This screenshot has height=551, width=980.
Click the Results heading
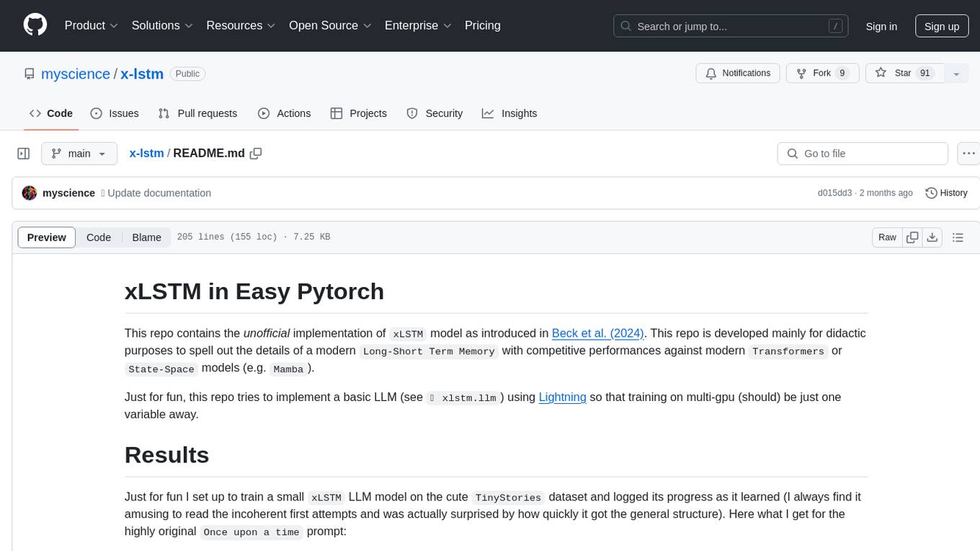coord(166,454)
